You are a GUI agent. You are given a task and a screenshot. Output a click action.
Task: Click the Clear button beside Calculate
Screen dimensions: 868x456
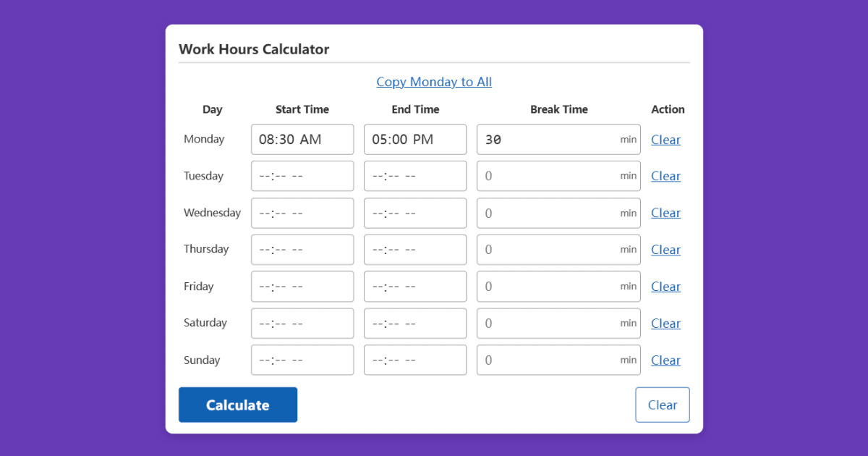(663, 405)
